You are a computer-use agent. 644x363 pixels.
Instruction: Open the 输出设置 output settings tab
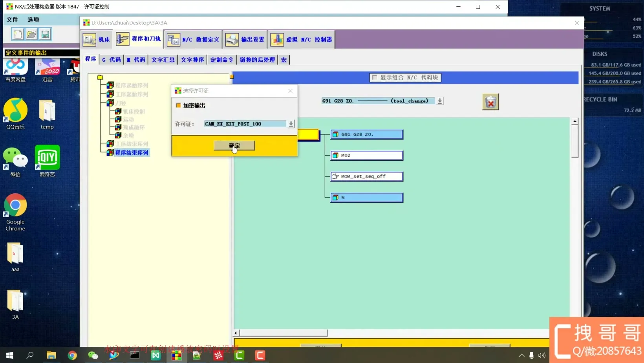(x=245, y=39)
